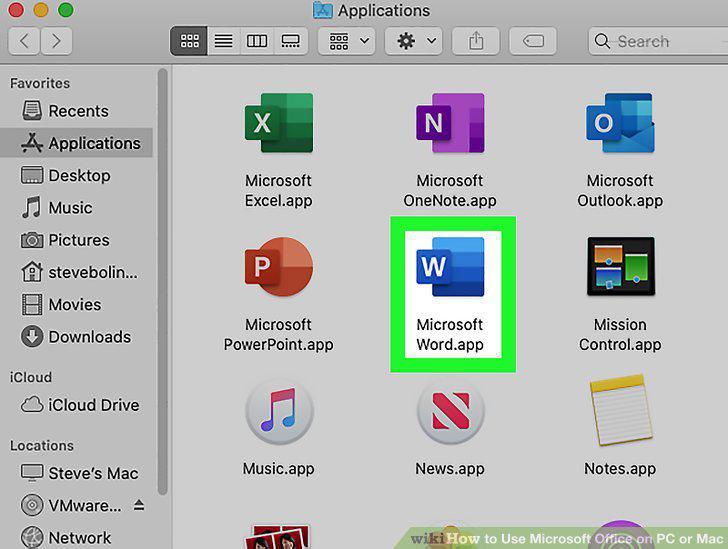Click the Share toolbar button
This screenshot has width=728, height=549.
[x=476, y=41]
